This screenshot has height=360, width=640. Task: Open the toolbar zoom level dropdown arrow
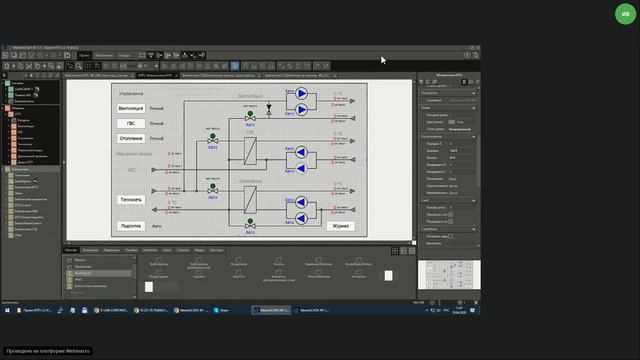[156, 66]
